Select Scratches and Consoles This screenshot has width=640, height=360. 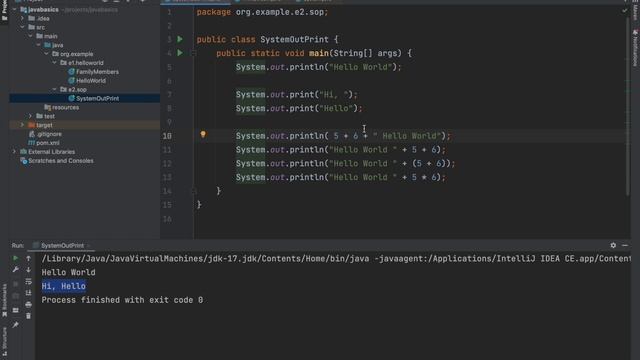[x=61, y=161]
